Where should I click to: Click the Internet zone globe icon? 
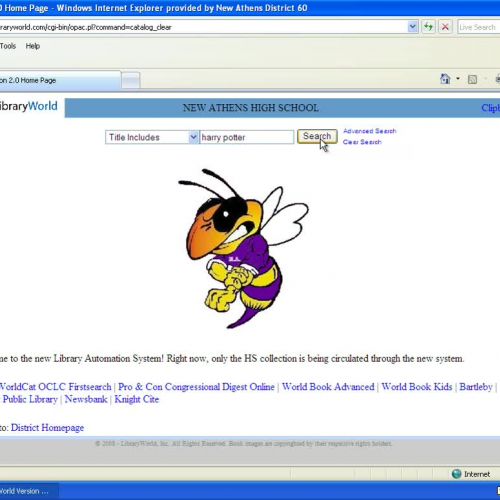click(x=456, y=474)
